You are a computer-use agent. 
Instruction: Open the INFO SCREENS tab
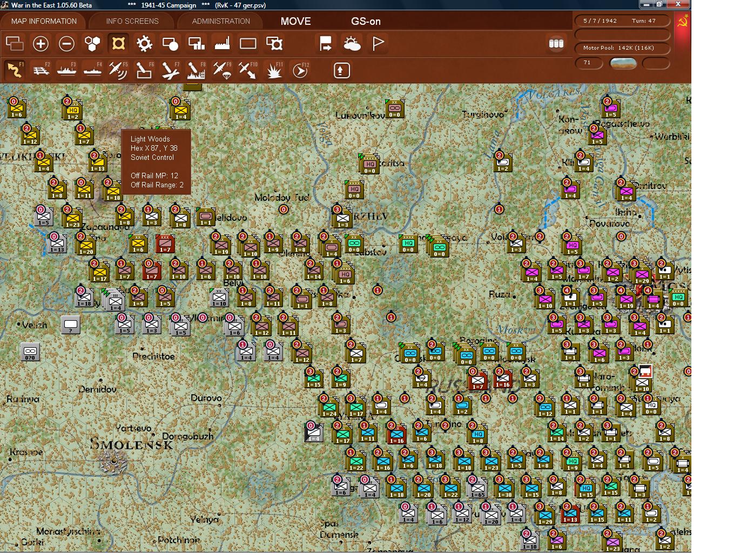click(x=132, y=21)
